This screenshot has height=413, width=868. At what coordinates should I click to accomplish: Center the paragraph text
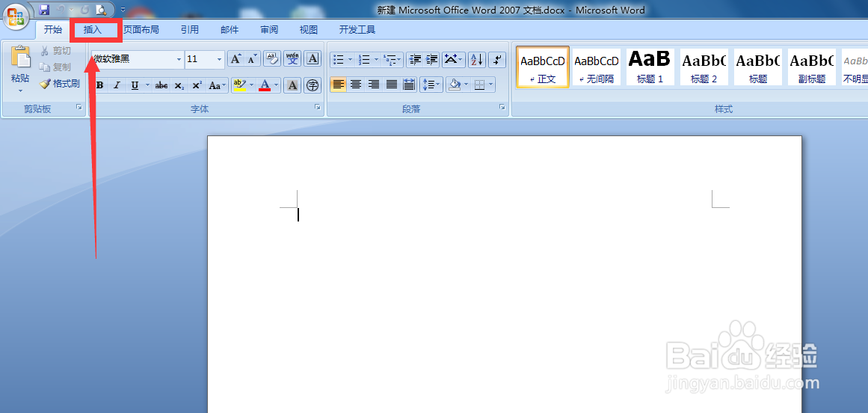click(357, 85)
